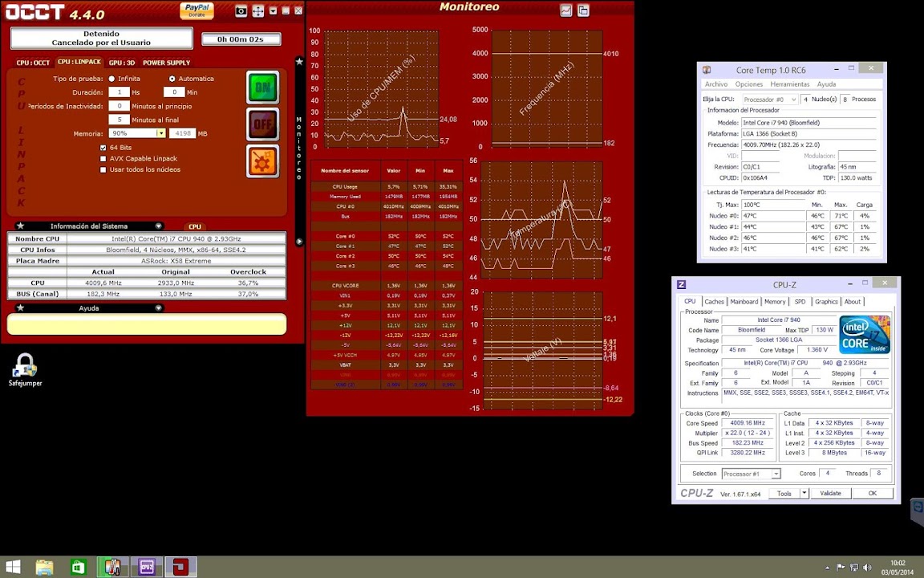Click the windows layout icon in Monitoreo

(x=583, y=10)
